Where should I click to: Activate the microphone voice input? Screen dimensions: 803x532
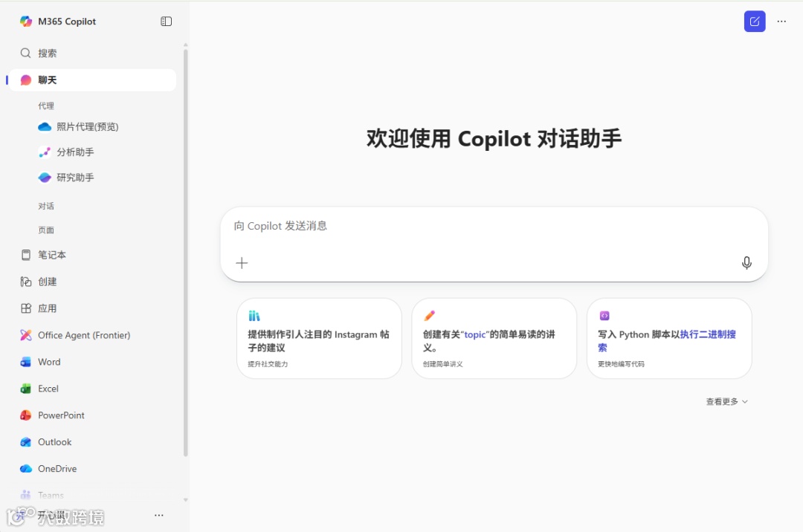tap(746, 263)
